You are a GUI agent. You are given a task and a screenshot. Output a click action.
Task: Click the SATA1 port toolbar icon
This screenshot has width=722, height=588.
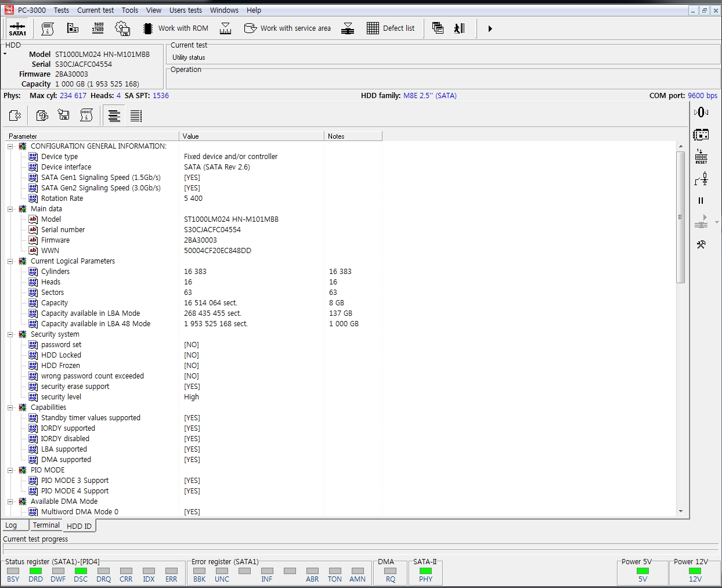point(17,28)
